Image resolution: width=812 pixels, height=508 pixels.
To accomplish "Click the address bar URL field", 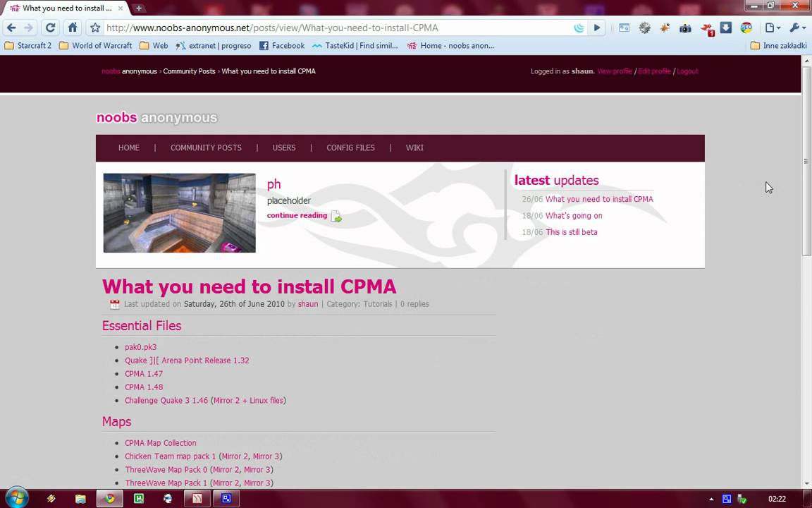I will pyautogui.click(x=337, y=28).
